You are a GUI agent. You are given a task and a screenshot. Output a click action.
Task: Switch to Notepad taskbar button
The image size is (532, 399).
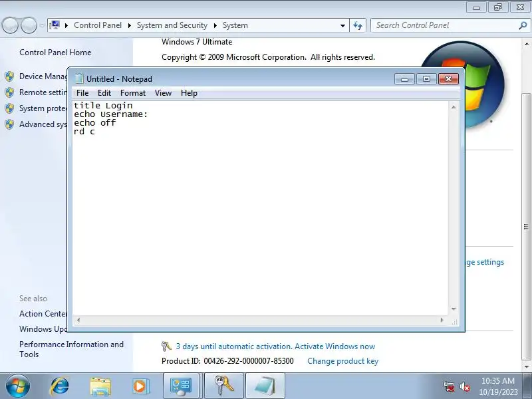[x=265, y=386]
